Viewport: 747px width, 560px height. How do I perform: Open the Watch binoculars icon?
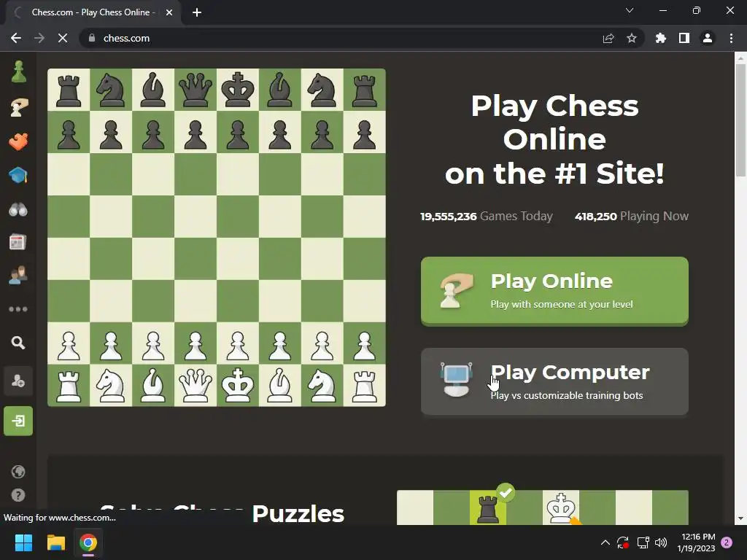(x=18, y=209)
